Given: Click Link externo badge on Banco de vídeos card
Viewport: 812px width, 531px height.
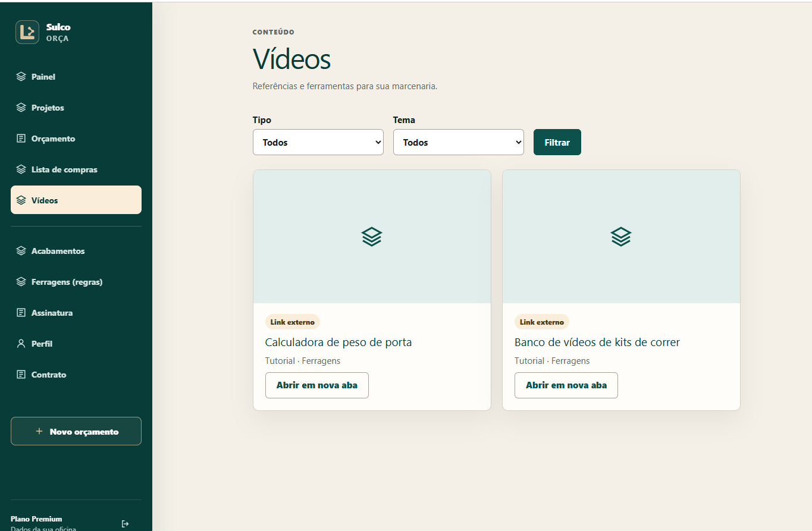Looking at the screenshot, I should pyautogui.click(x=542, y=322).
